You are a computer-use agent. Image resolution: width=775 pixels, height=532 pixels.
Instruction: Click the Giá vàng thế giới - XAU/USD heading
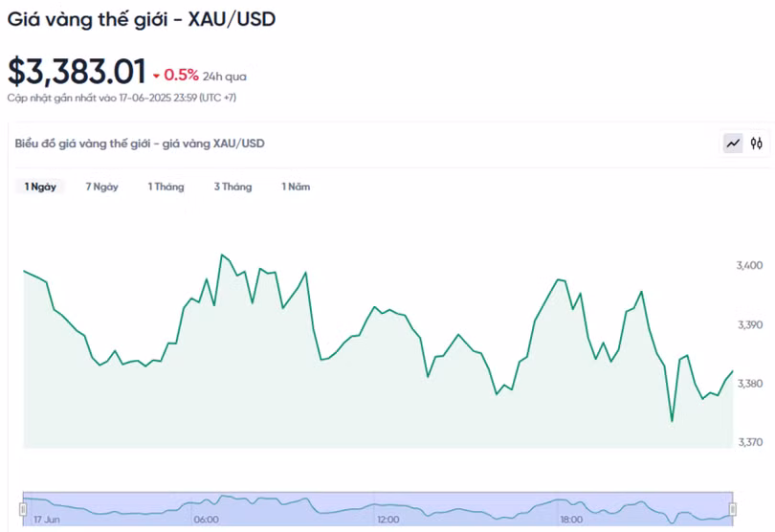coord(142,19)
